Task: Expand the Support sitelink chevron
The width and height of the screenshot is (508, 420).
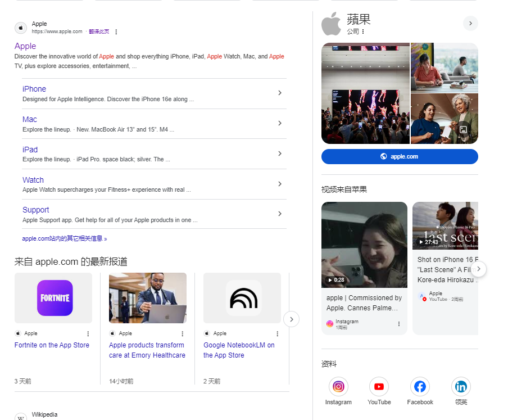Action: tap(280, 214)
